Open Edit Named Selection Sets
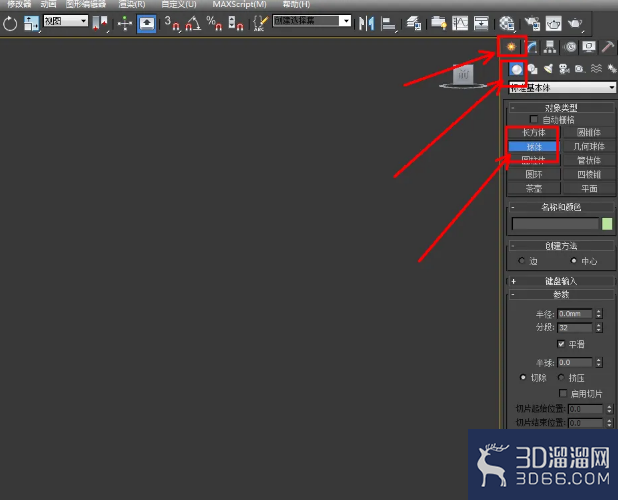The width and height of the screenshot is (618, 500). pos(260,23)
